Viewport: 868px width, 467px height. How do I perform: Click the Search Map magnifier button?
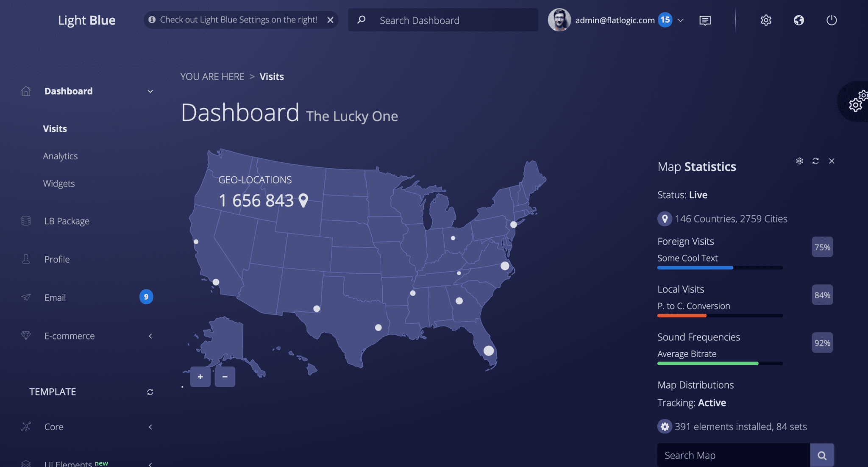click(822, 456)
